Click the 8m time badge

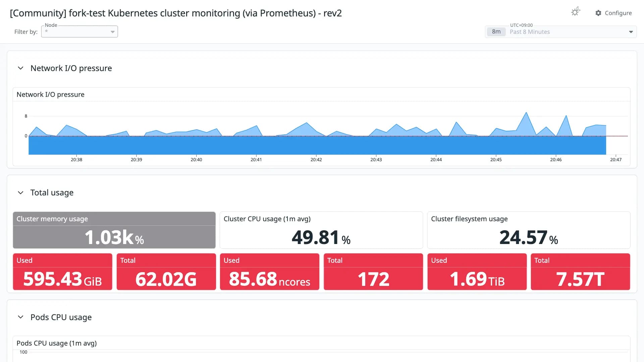(x=496, y=32)
